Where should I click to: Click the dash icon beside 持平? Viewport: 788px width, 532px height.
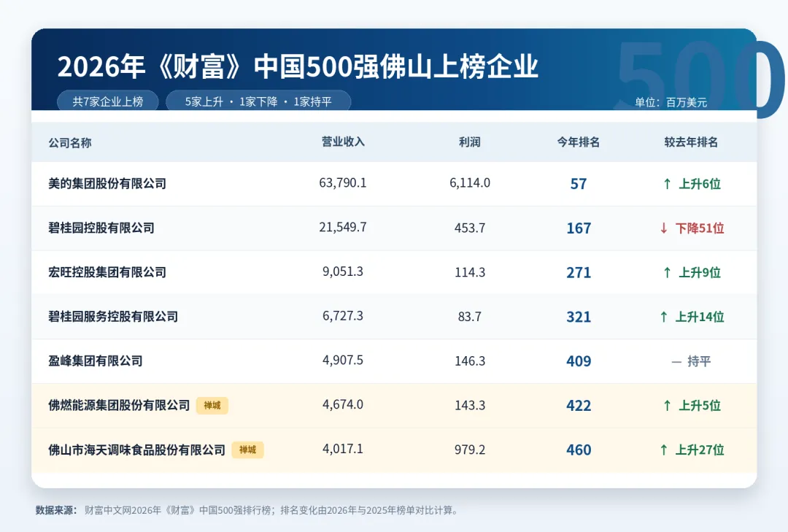[676, 361]
